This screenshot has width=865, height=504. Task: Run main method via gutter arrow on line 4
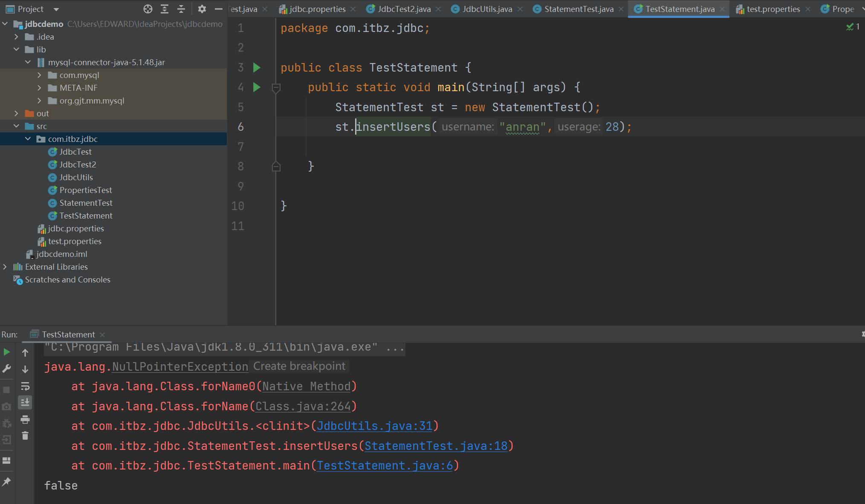pyautogui.click(x=257, y=87)
